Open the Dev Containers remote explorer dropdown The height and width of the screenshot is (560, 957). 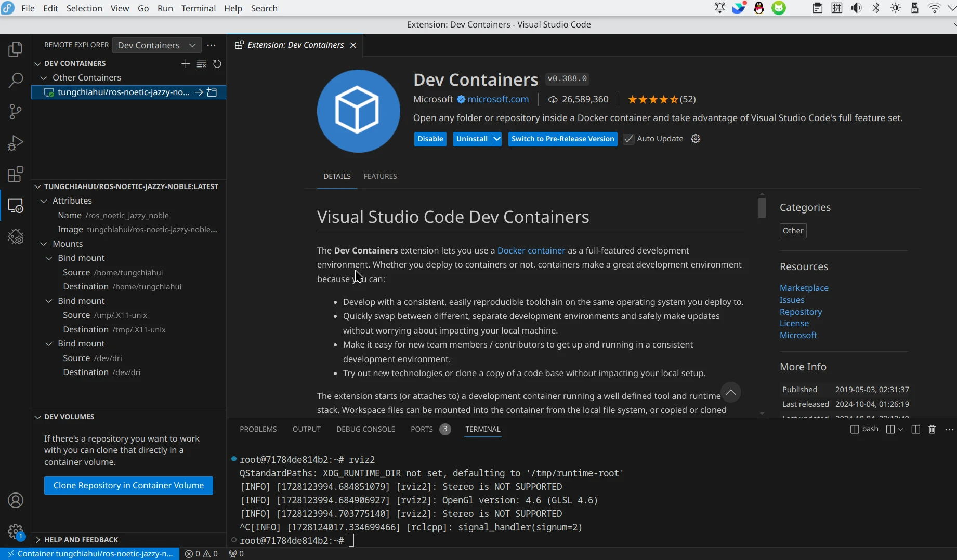click(156, 45)
